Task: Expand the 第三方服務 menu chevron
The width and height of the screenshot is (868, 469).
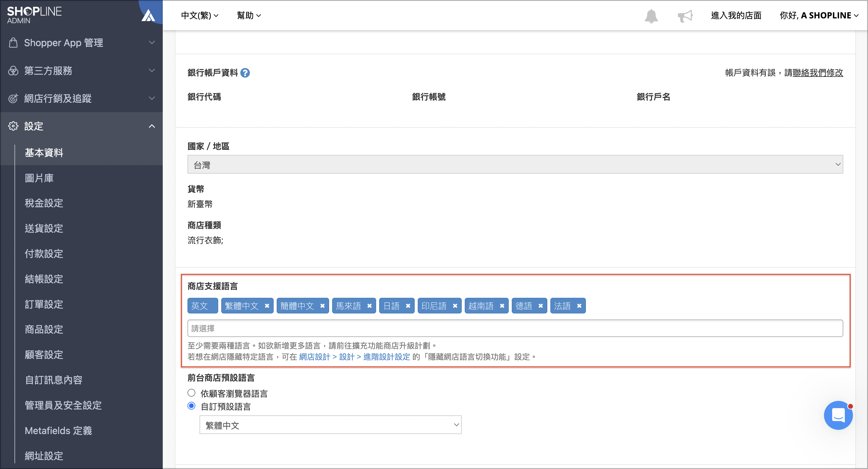Action: (152, 71)
